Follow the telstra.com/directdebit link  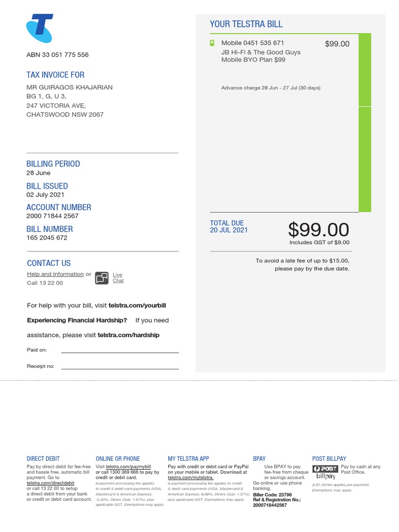click(50, 483)
